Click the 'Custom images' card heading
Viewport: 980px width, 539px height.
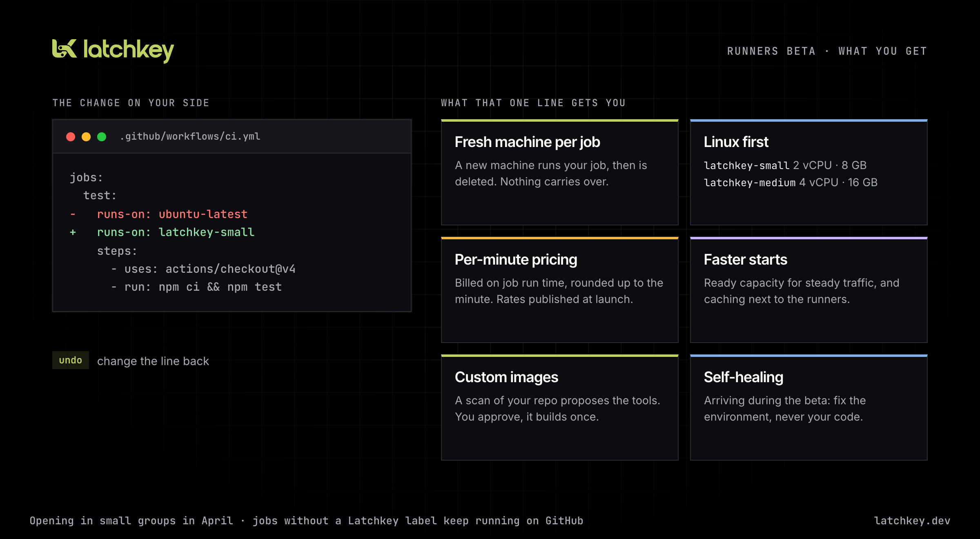506,377
